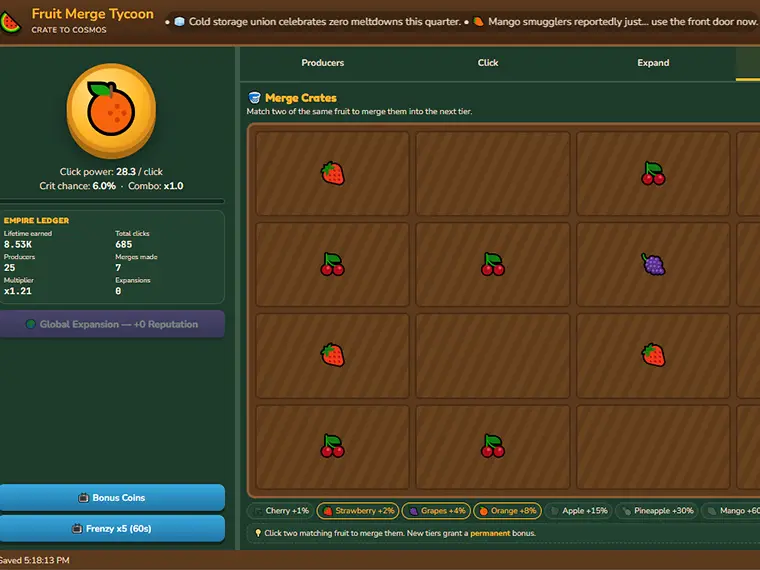Pick the cherry in the top row crate
The width and height of the screenshot is (760, 570).
(x=653, y=174)
